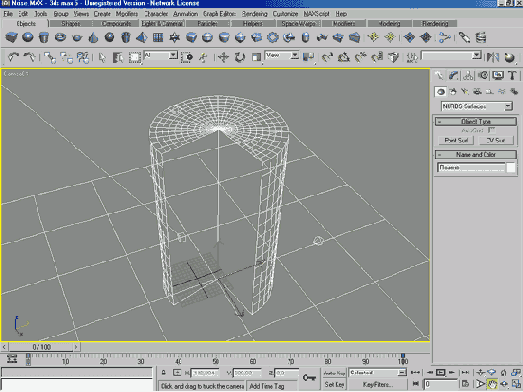Open the NURBS Surfaces category dropdown
The image size is (523, 392).
coord(477,106)
